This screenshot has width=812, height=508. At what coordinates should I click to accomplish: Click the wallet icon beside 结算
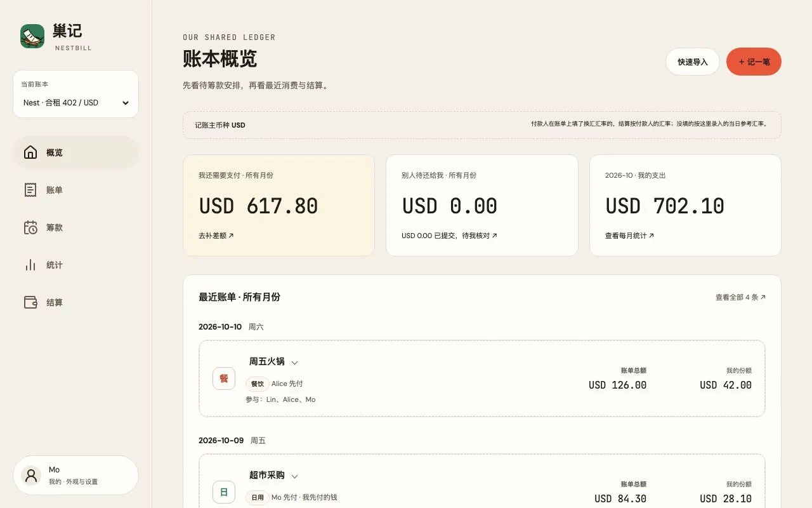pos(30,302)
